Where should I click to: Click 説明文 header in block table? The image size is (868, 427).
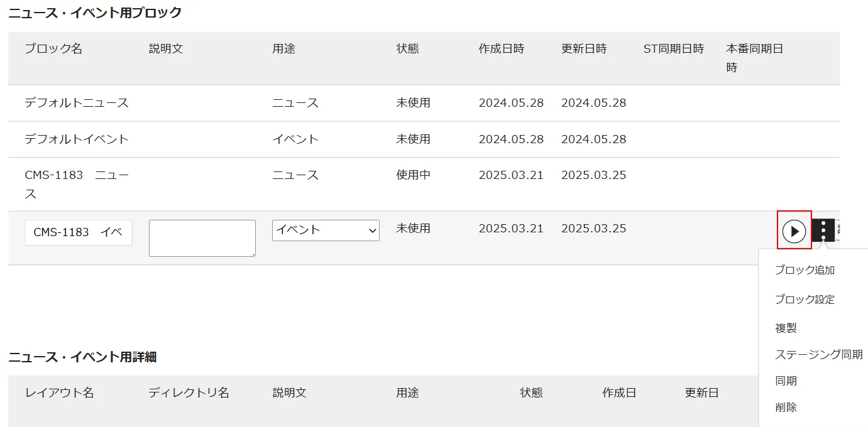tap(166, 49)
